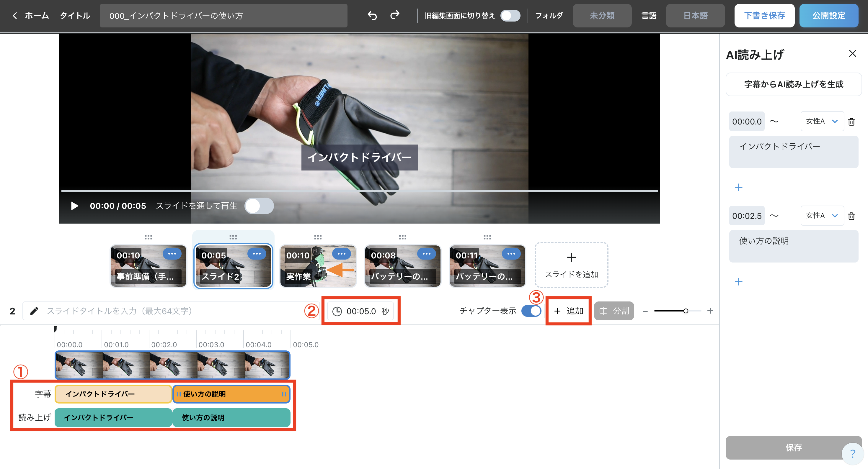Image resolution: width=868 pixels, height=469 pixels.
Task: Enable スライドを通して再生 toggle
Action: tap(259, 206)
